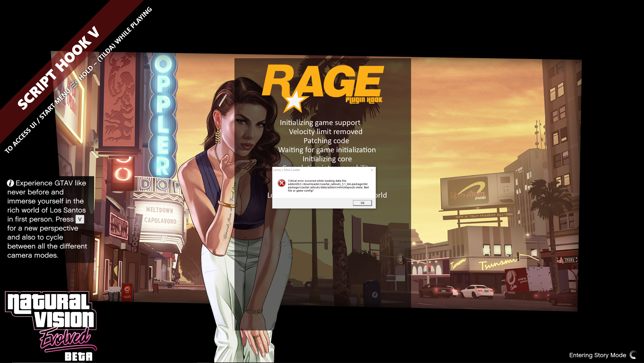Image resolution: width=644 pixels, height=363 pixels.
Task: Click the loading spinner beside Entering Story Mode
Action: click(634, 355)
